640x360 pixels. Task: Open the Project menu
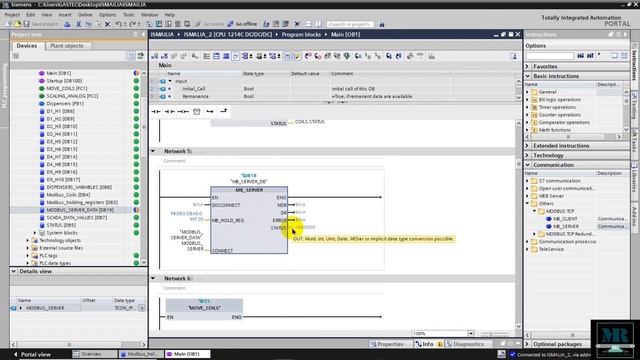click(x=12, y=15)
